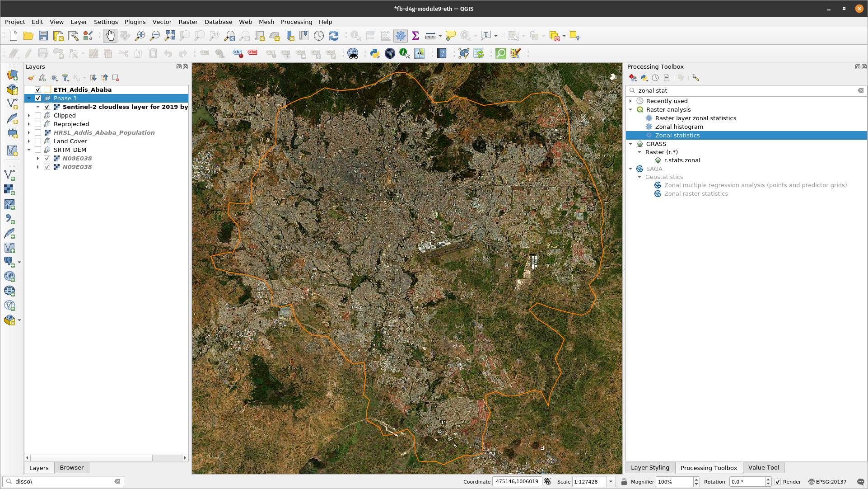This screenshot has height=489, width=868.
Task: Collapse the SAGA provider group
Action: click(x=630, y=169)
